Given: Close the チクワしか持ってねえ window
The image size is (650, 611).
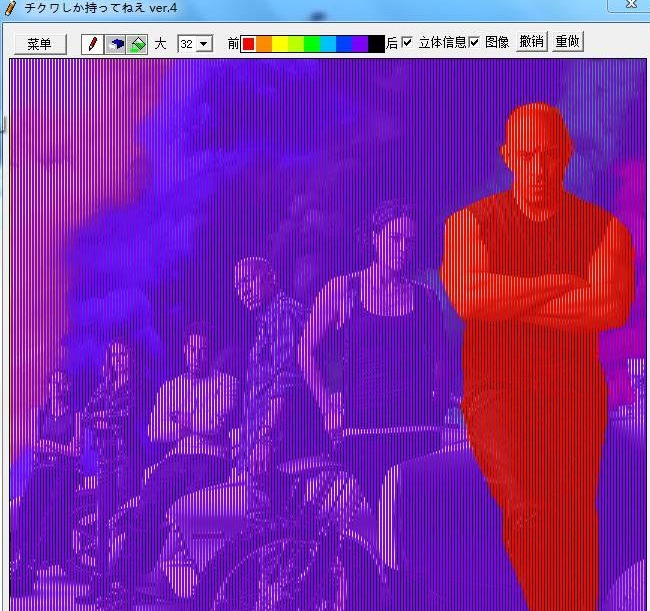Looking at the screenshot, I should click(x=631, y=4).
